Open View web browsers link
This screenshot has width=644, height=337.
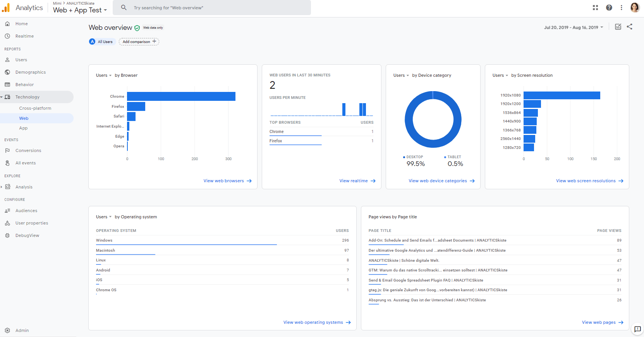point(227,181)
